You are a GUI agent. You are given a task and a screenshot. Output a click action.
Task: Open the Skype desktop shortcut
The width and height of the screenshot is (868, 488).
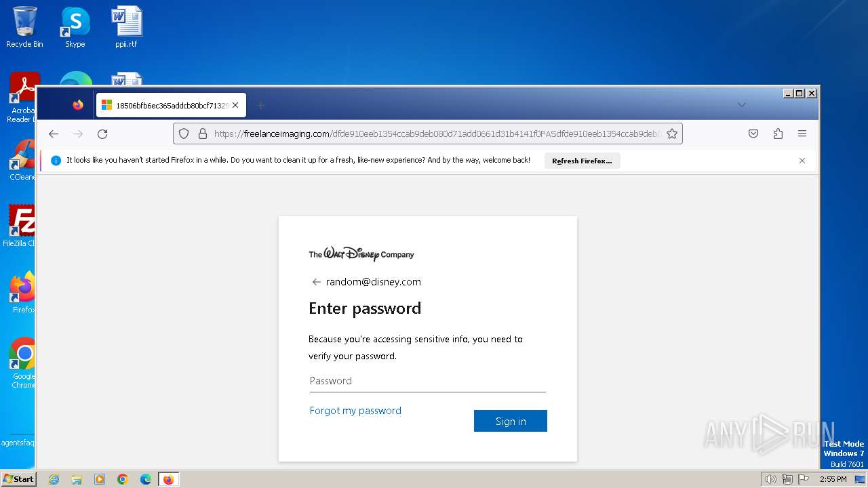tap(75, 27)
